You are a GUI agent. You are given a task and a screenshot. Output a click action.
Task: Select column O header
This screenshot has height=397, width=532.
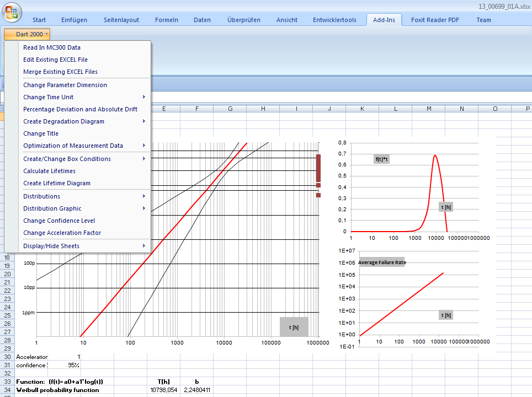click(x=494, y=109)
